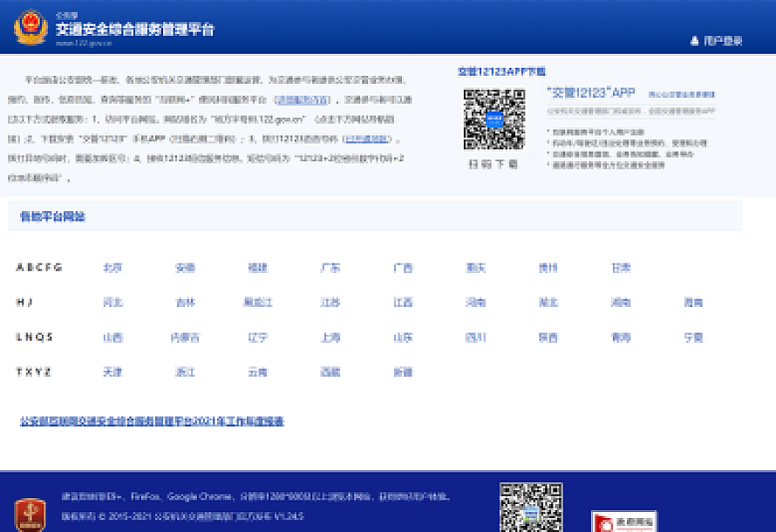Select the 内蒙古 region link

(185, 338)
